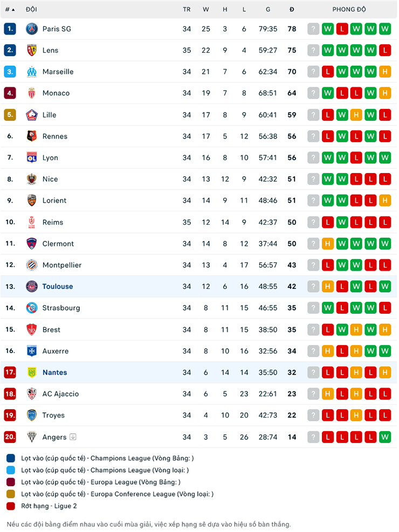Open the Paris SG club crest

32,29
